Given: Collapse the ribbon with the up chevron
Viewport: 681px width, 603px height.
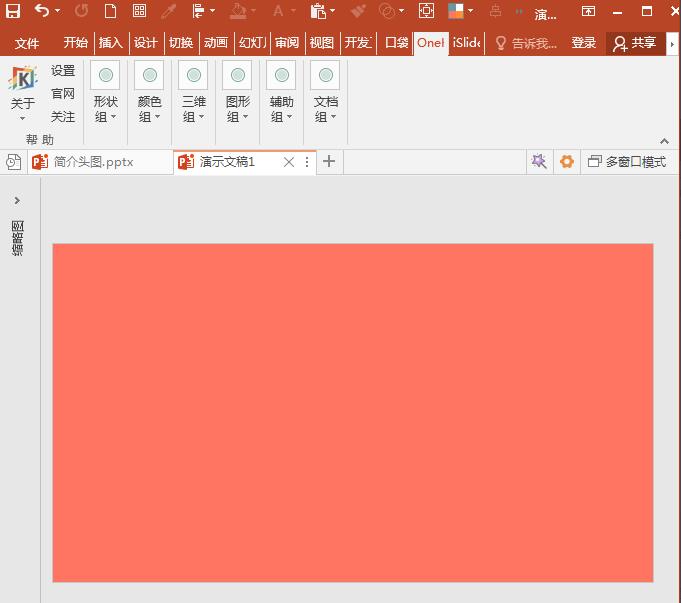Looking at the screenshot, I should (665, 141).
